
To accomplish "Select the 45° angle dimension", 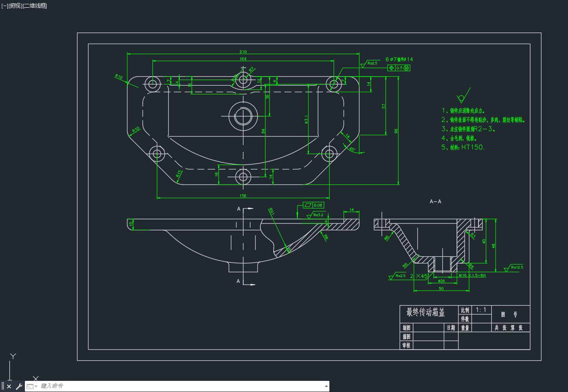I will (x=352, y=149).
